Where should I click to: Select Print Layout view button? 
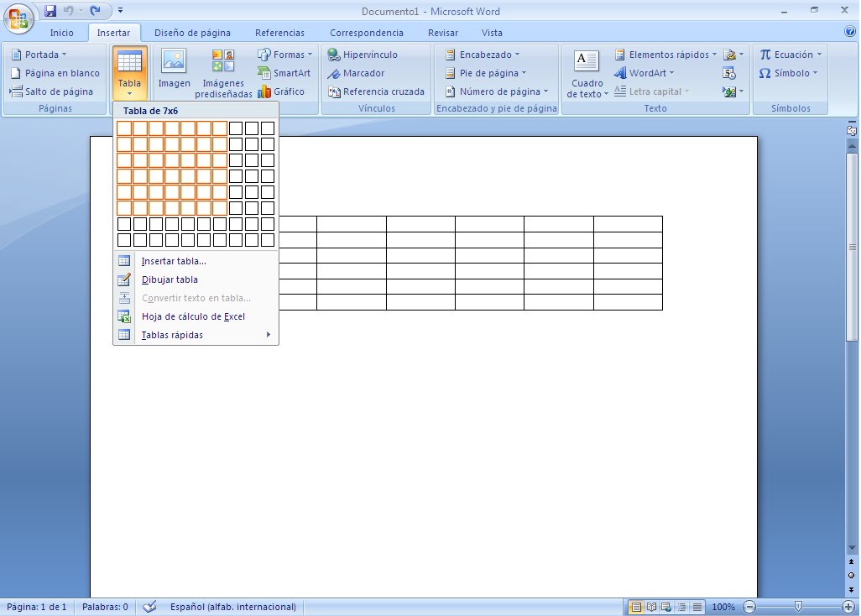click(x=636, y=608)
